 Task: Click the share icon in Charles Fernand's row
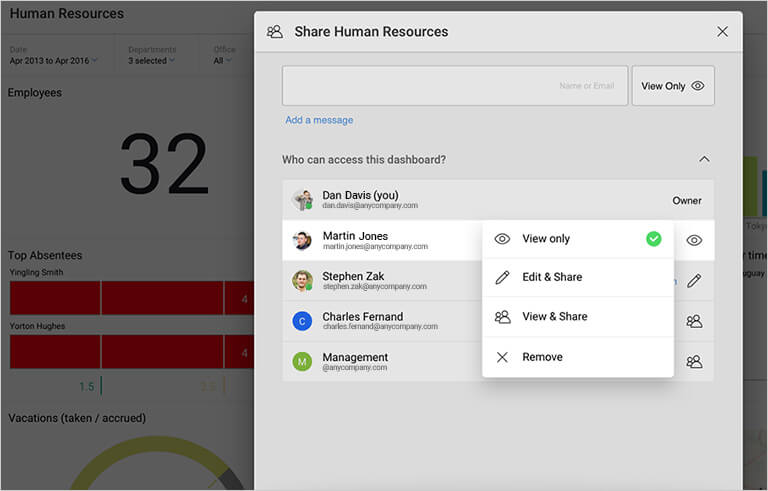tap(694, 321)
